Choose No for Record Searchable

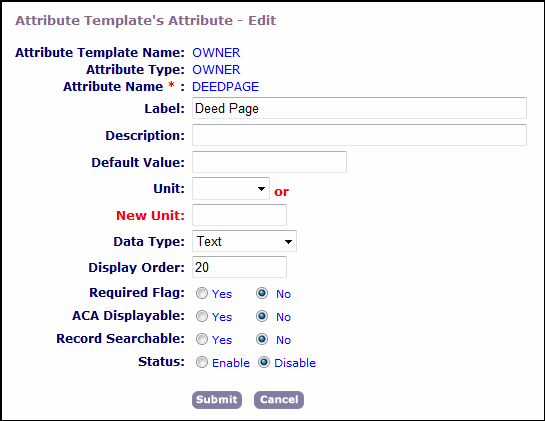(x=262, y=339)
